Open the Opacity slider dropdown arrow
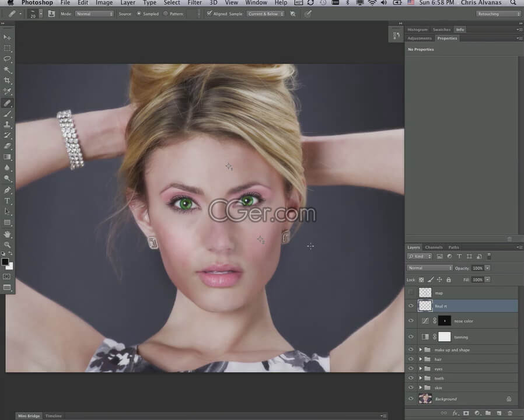524x420 pixels. [488, 268]
